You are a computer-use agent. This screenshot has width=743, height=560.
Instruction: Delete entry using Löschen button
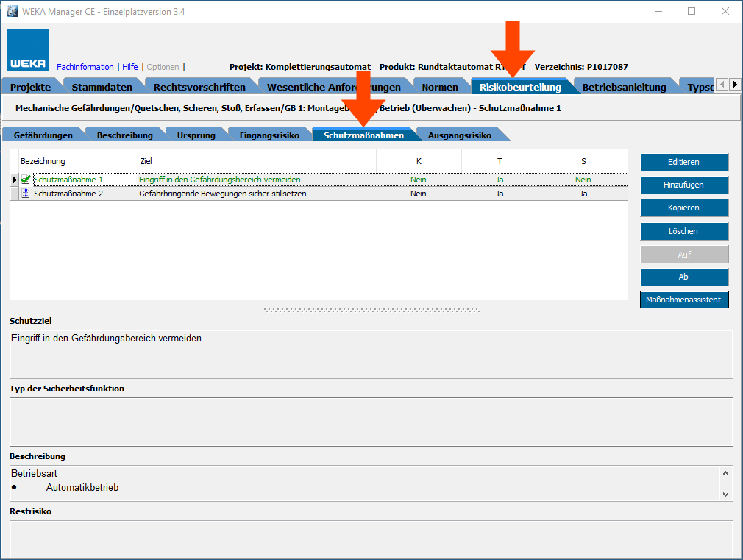click(683, 231)
